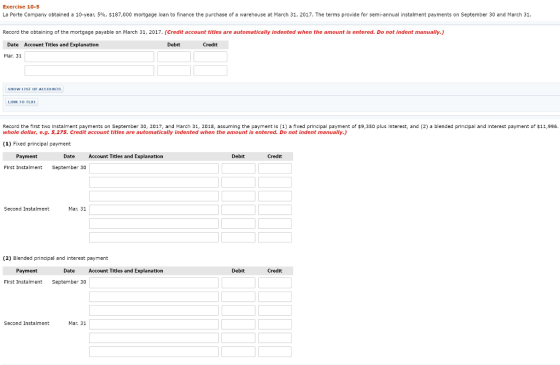Select fixed principal Mar. 31 second instalment account field
Viewport: 560px width, 365px height.
click(154, 210)
